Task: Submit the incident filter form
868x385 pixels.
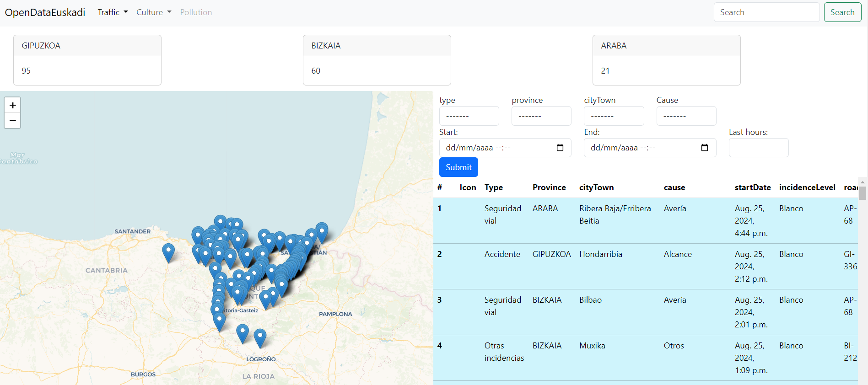Action: coord(458,167)
